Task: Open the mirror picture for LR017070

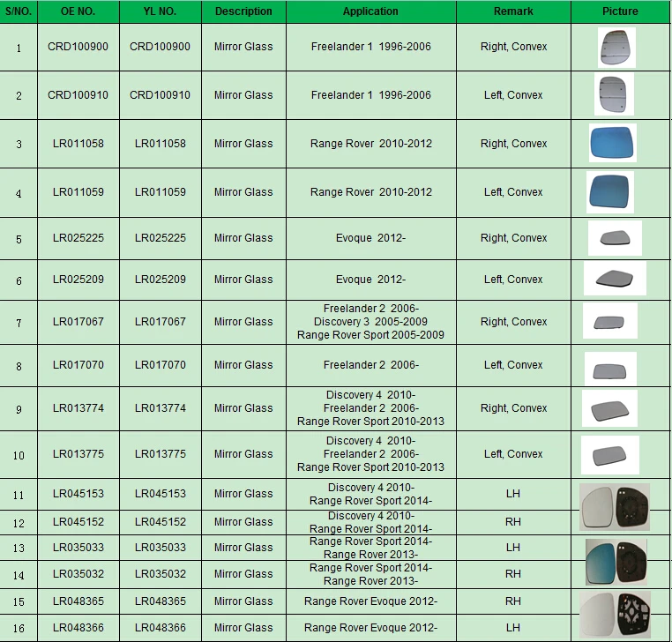Action: coord(610,369)
